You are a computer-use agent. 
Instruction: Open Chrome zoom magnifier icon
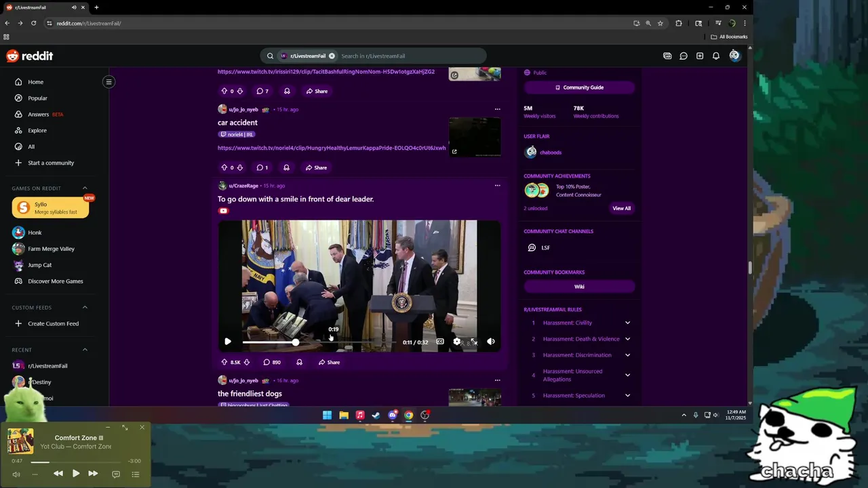pos(648,23)
